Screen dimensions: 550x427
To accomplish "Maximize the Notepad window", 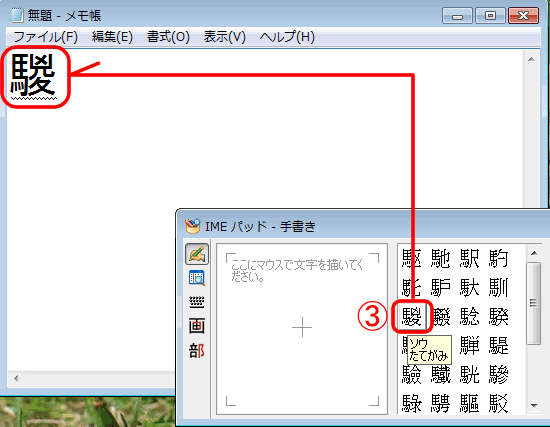I will tap(490, 16).
